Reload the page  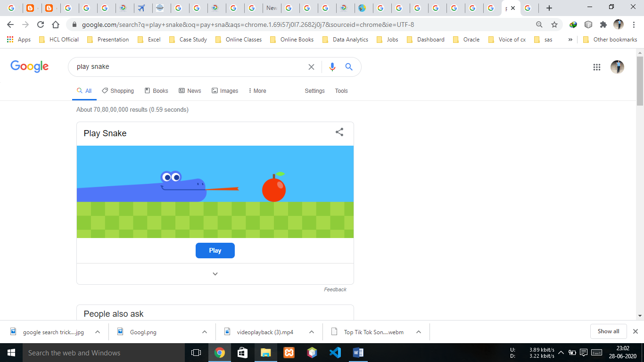pos(41,25)
